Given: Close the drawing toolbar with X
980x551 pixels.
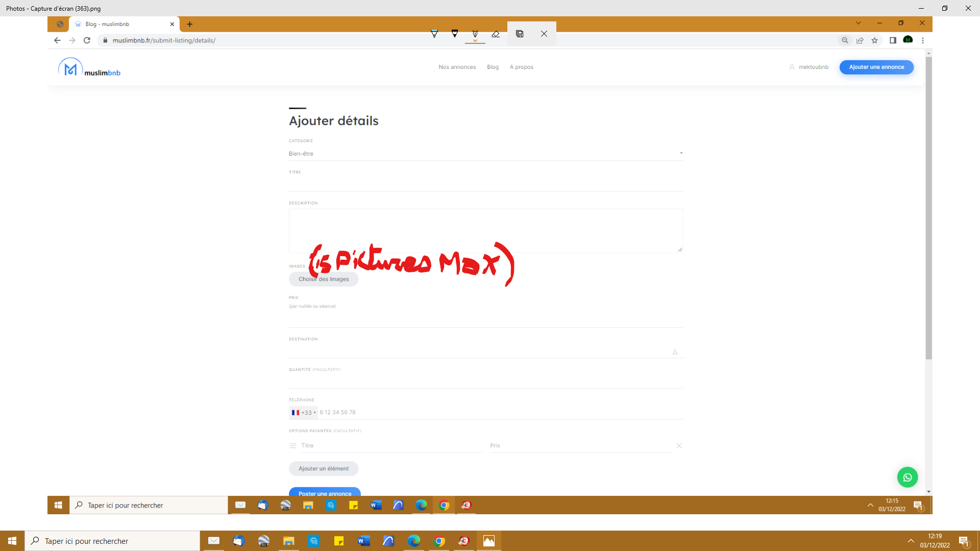Looking at the screenshot, I should tap(544, 34).
